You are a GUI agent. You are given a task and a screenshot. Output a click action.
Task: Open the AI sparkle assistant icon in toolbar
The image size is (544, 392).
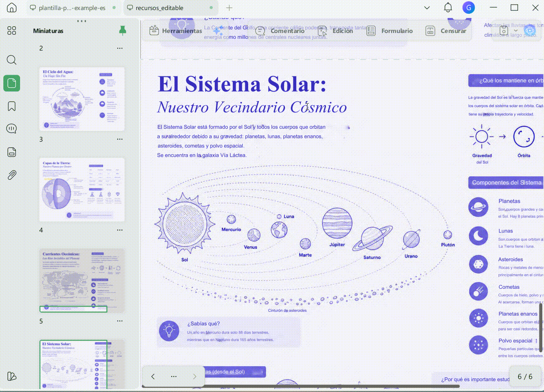pyautogui.click(x=217, y=31)
